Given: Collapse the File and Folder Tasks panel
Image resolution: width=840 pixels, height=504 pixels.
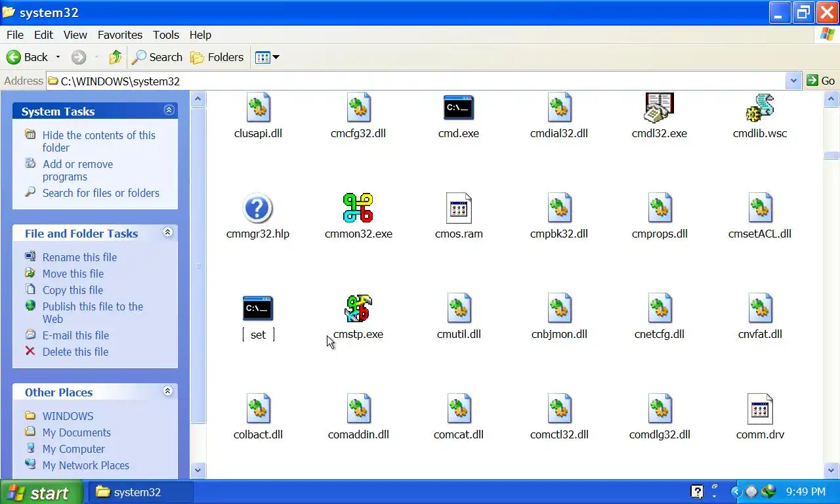Looking at the screenshot, I should tap(167, 232).
